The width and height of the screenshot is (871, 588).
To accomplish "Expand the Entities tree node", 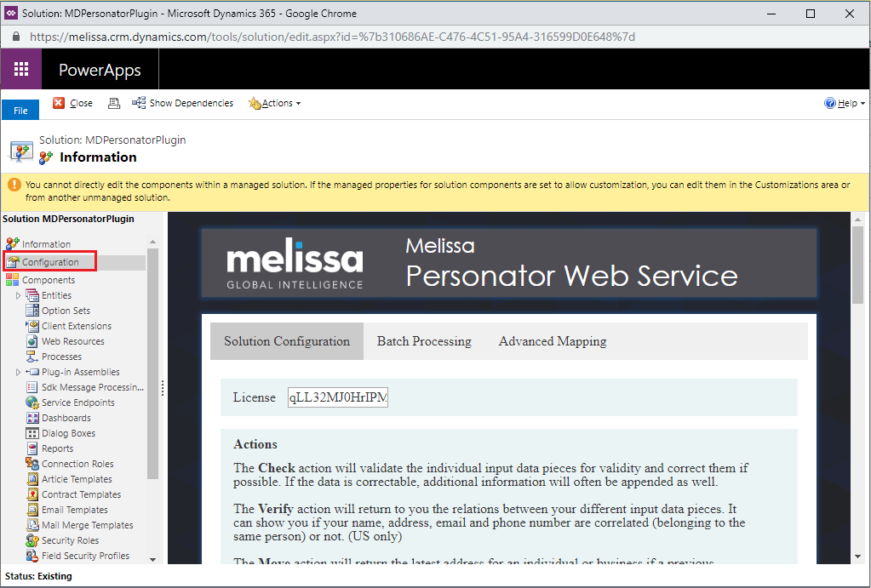I will coord(19,295).
